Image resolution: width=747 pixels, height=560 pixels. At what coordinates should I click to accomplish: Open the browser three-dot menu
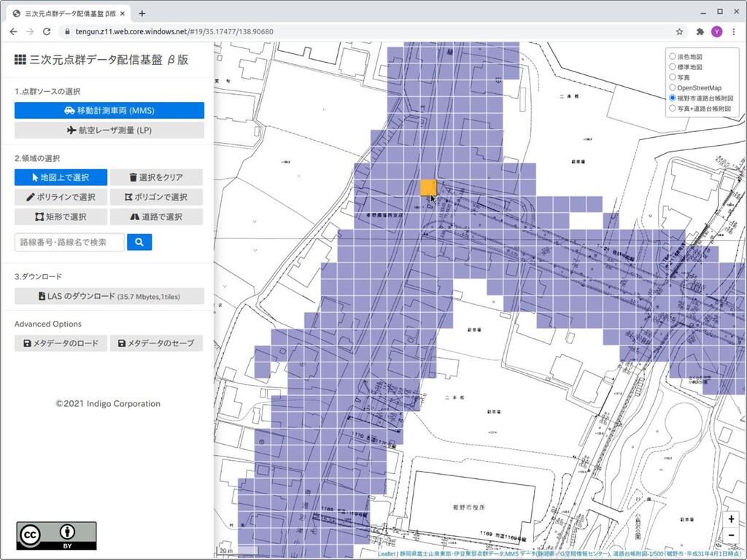[x=734, y=31]
